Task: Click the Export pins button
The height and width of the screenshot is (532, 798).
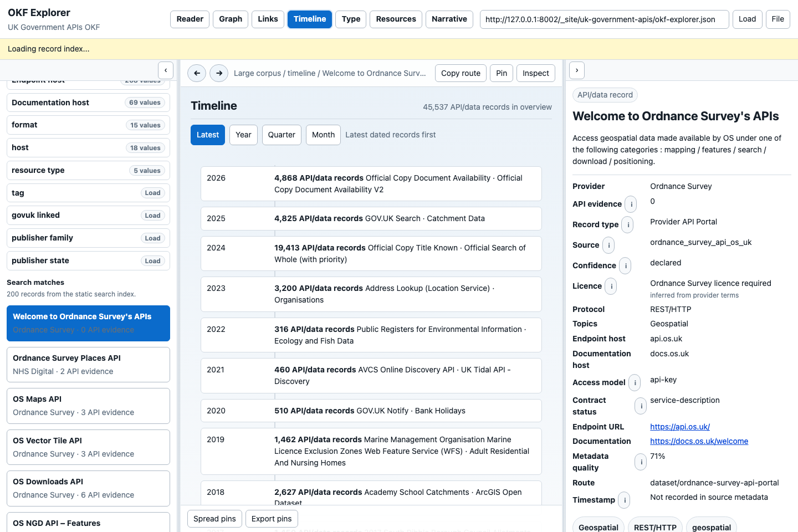Action: 272,519
